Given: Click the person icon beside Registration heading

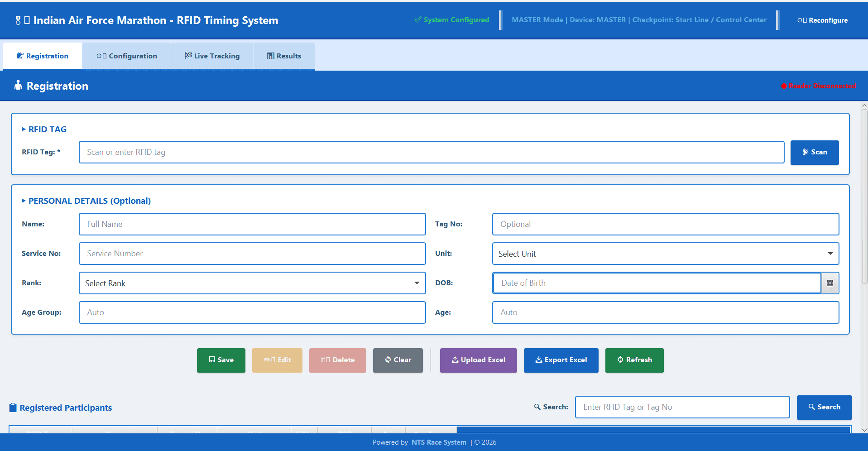Looking at the screenshot, I should click(18, 85).
